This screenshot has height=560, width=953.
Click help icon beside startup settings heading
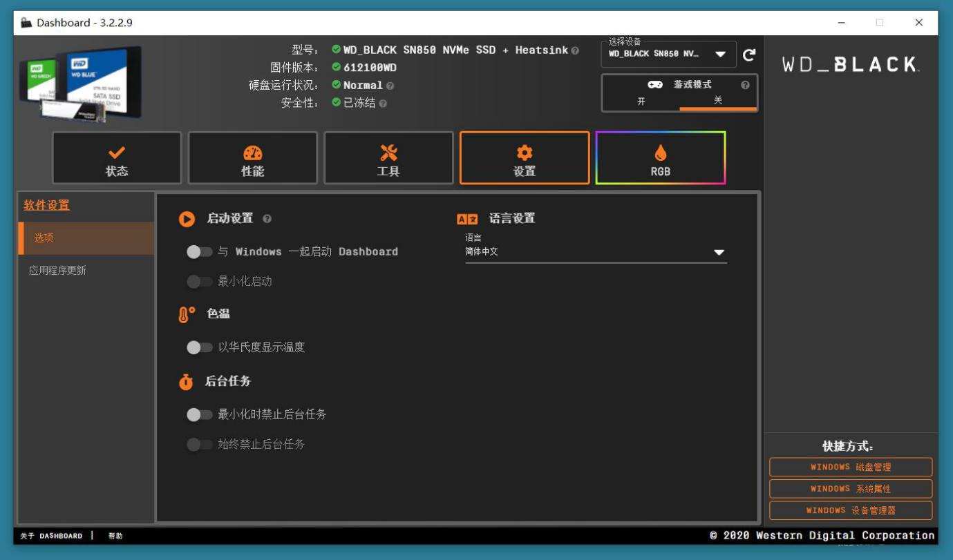(267, 219)
